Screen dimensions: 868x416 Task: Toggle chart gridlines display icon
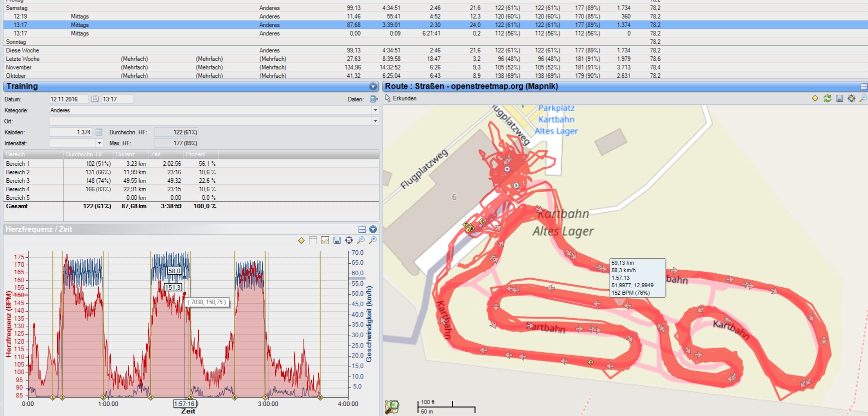click(x=313, y=240)
